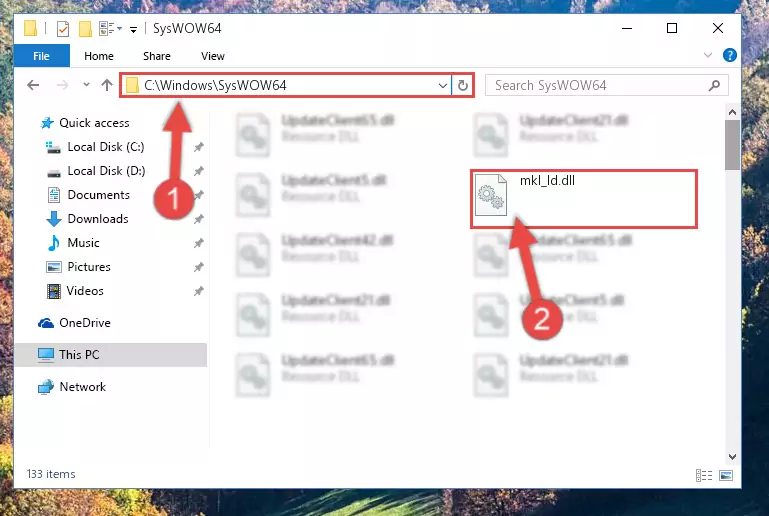Select Network in the navigation pane
769x516 pixels.
pyautogui.click(x=82, y=387)
